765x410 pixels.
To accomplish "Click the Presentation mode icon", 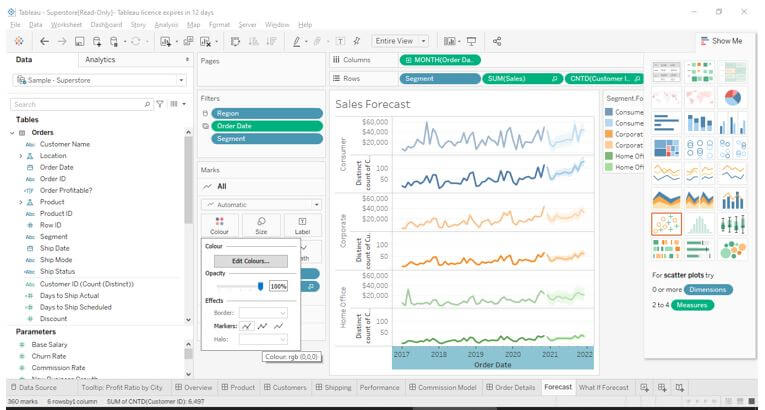I will coord(471,41).
